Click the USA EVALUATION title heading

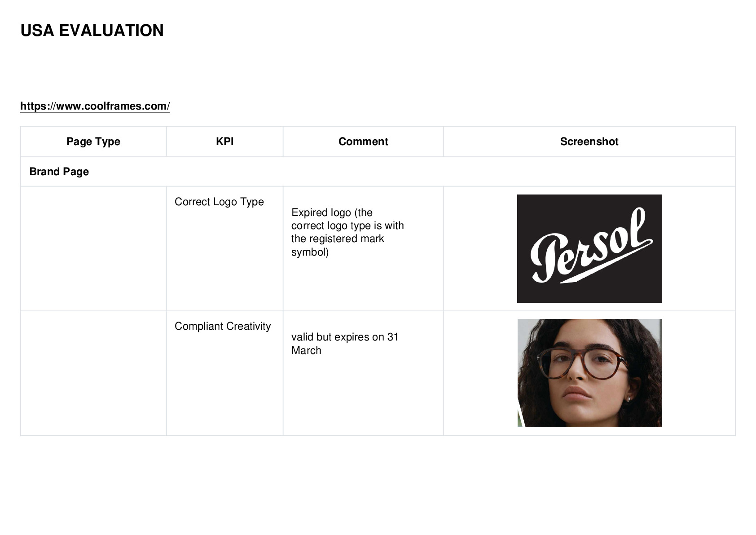point(92,31)
